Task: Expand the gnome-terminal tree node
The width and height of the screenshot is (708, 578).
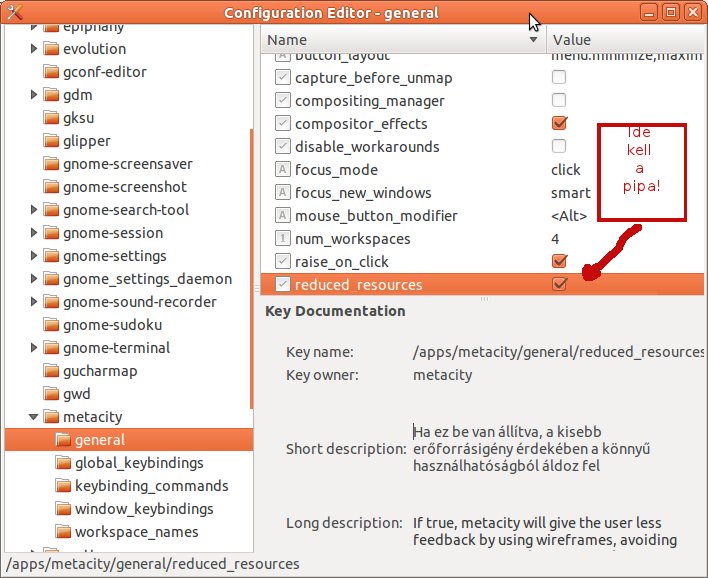Action: 33,348
